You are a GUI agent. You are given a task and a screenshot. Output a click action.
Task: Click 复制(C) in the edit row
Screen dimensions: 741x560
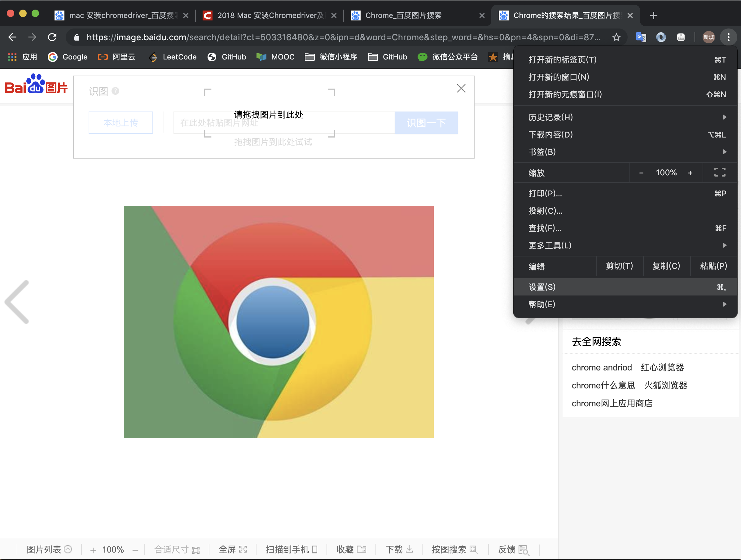pyautogui.click(x=666, y=266)
